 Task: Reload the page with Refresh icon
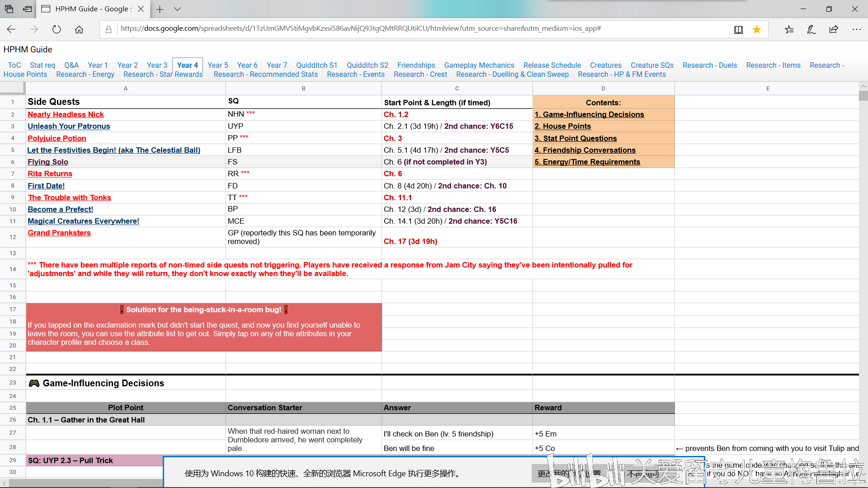click(x=57, y=29)
